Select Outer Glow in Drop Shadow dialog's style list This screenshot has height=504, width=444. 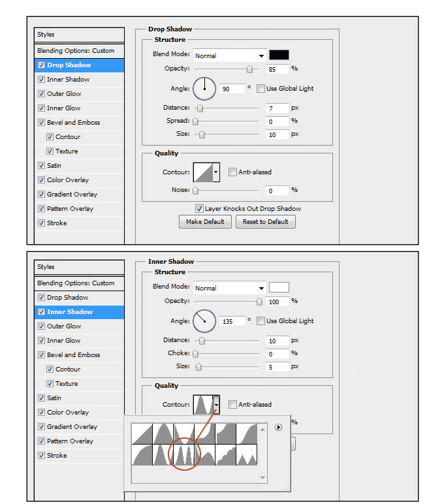click(x=64, y=94)
